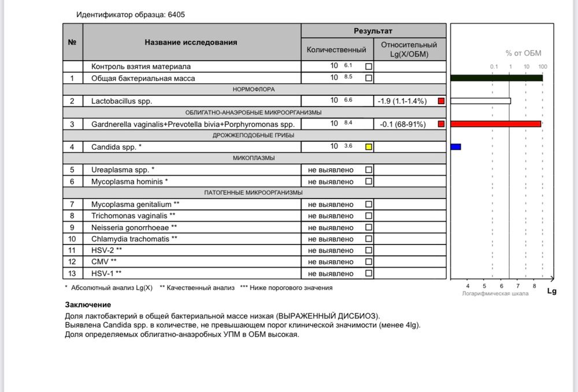Click the checkbox in the Ureaplasma spp. row
This screenshot has height=392, width=578.
click(369, 170)
